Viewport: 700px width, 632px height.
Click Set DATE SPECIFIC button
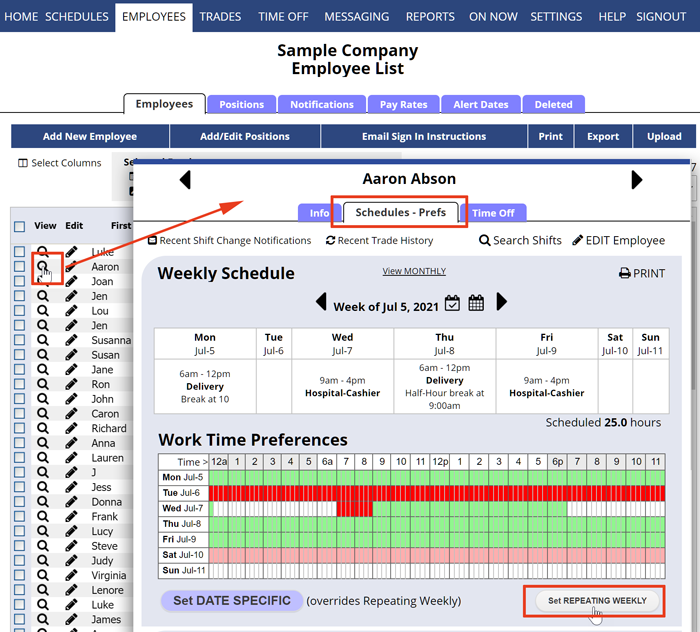tap(232, 601)
